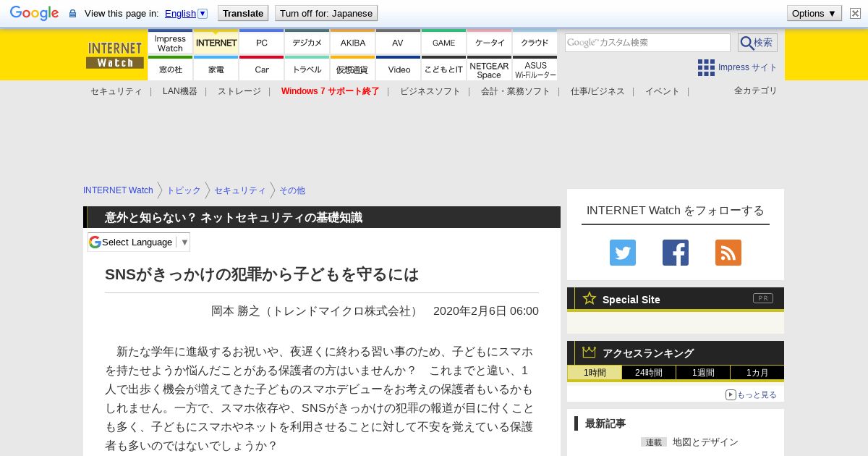Open the Video tab
This screenshot has width=868, height=456.
coord(398,69)
